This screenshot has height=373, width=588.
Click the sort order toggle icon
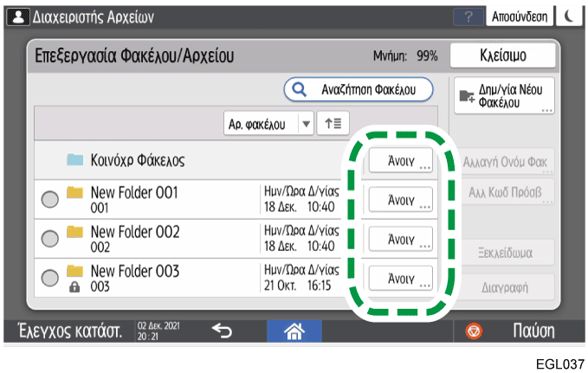(x=332, y=124)
